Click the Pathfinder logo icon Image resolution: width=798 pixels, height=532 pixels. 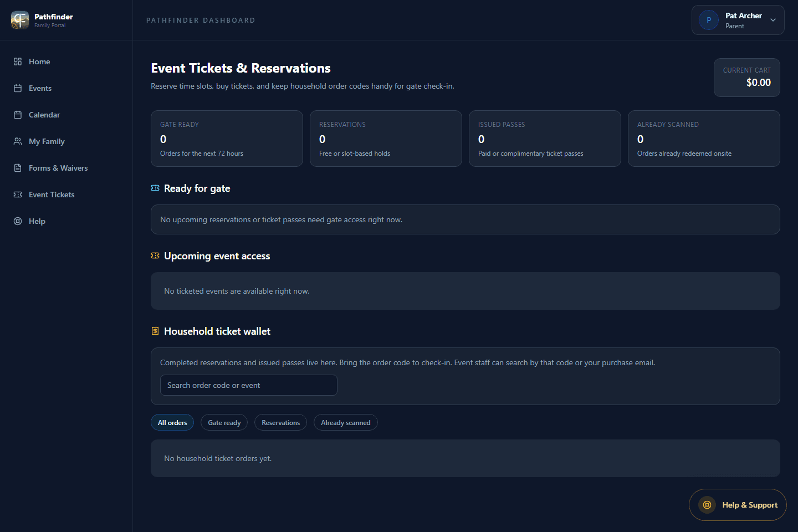[20, 20]
